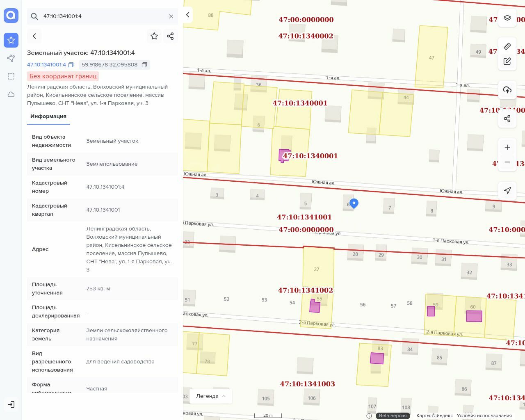Zoom in on the map
The width and height of the screenshot is (525, 420).
click(x=507, y=147)
